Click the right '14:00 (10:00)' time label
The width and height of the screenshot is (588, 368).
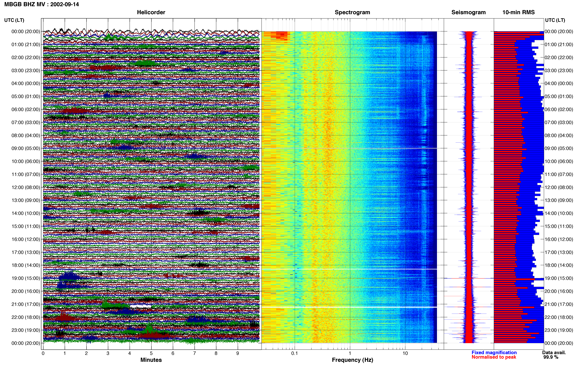pos(559,213)
